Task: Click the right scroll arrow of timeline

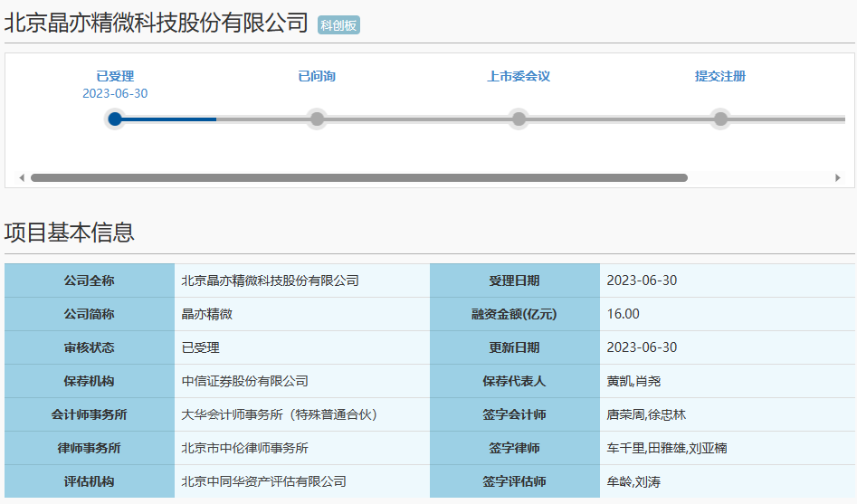Action: 837,177
